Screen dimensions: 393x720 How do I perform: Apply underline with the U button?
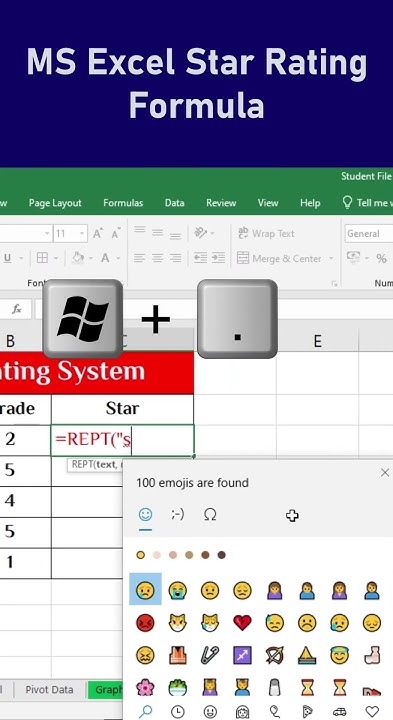(x=7, y=258)
